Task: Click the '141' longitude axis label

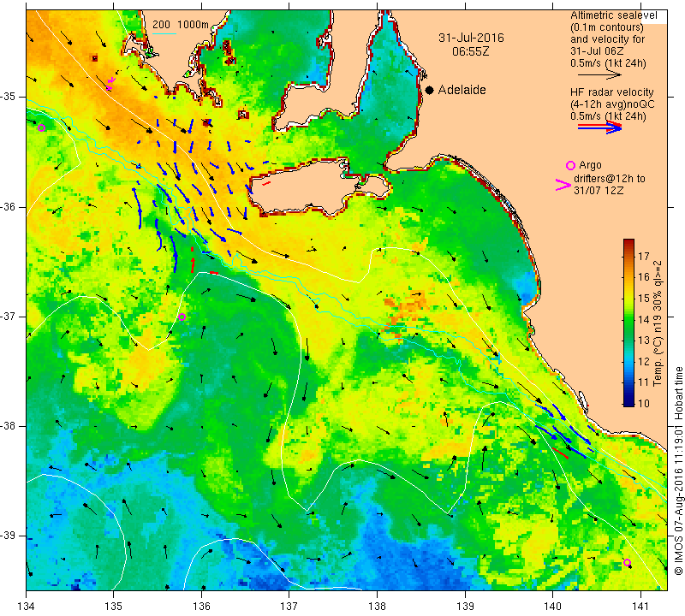Action: [x=640, y=606]
